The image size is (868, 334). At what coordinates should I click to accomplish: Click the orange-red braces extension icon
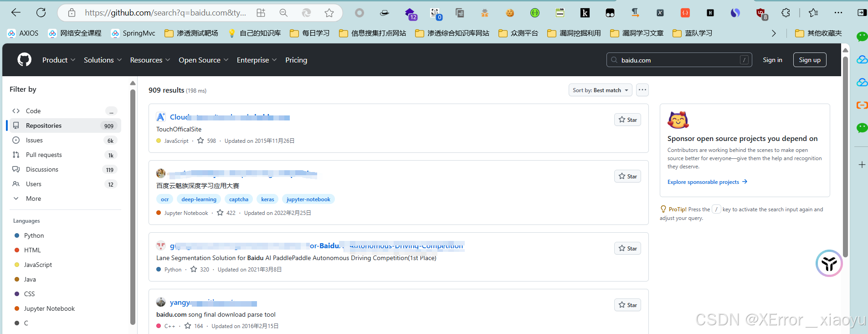point(685,13)
